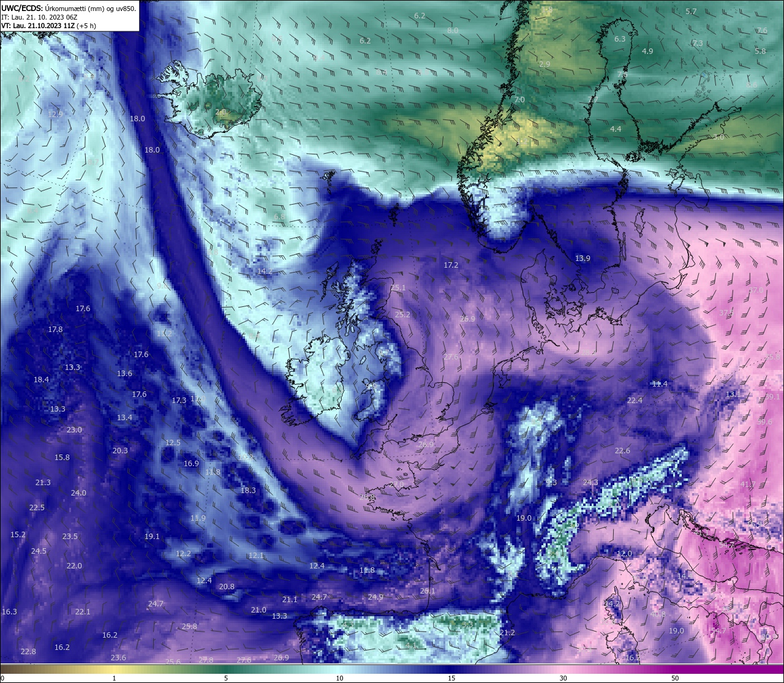
Task: Click the map value '21.0'
Action: click(x=258, y=610)
